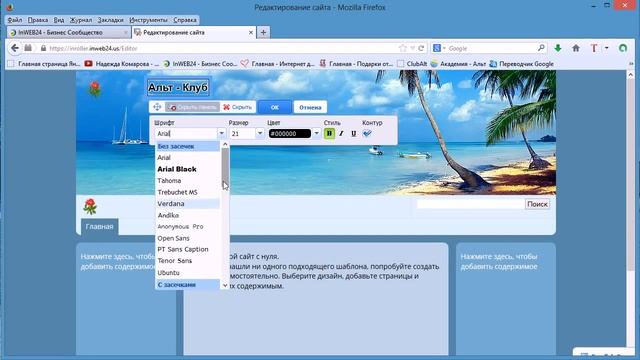Viewport: 640px width, 360px height.
Task: Confirm changes with the blue OK button
Action: 275,107
